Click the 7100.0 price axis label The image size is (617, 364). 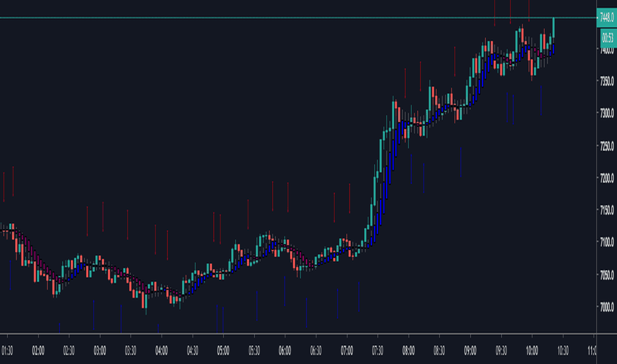coord(607,242)
